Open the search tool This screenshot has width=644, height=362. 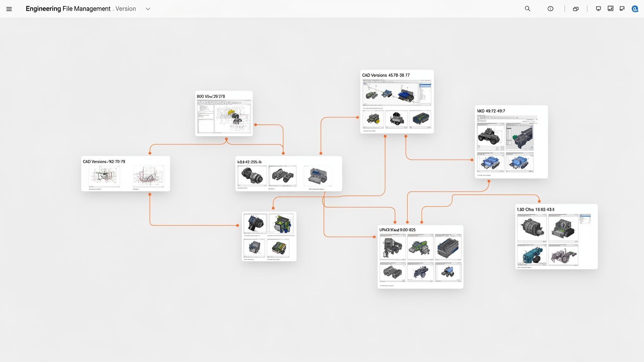pyautogui.click(x=528, y=9)
